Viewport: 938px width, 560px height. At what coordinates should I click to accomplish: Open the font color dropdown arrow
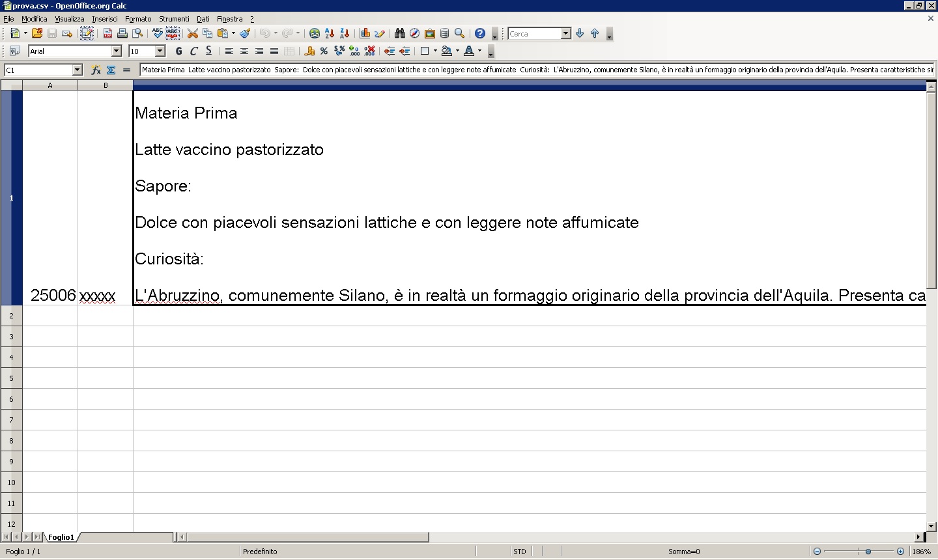(x=480, y=51)
